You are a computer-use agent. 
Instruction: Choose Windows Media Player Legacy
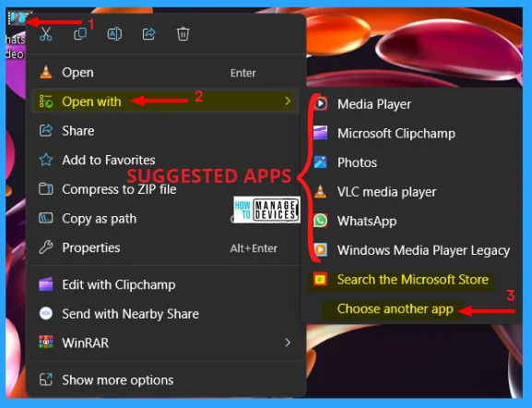point(412,250)
